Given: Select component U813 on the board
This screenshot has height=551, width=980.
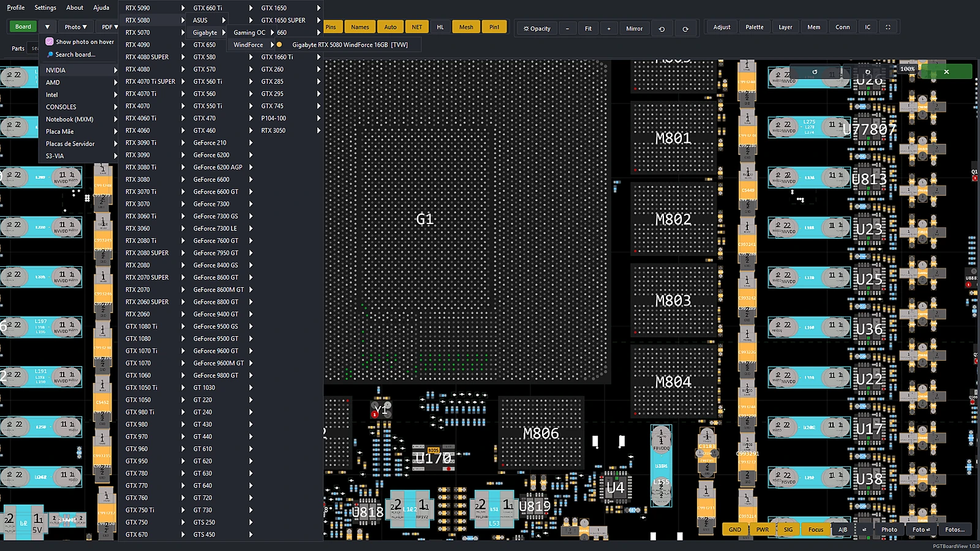Looking at the screenshot, I should pyautogui.click(x=869, y=179).
